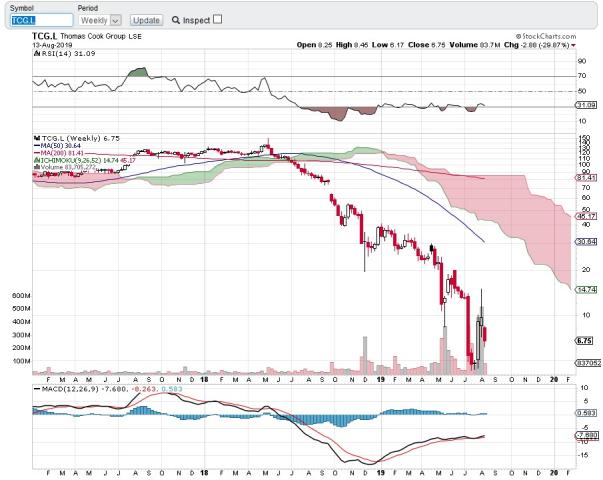Click the 31.09 RSI value tag

586,105
